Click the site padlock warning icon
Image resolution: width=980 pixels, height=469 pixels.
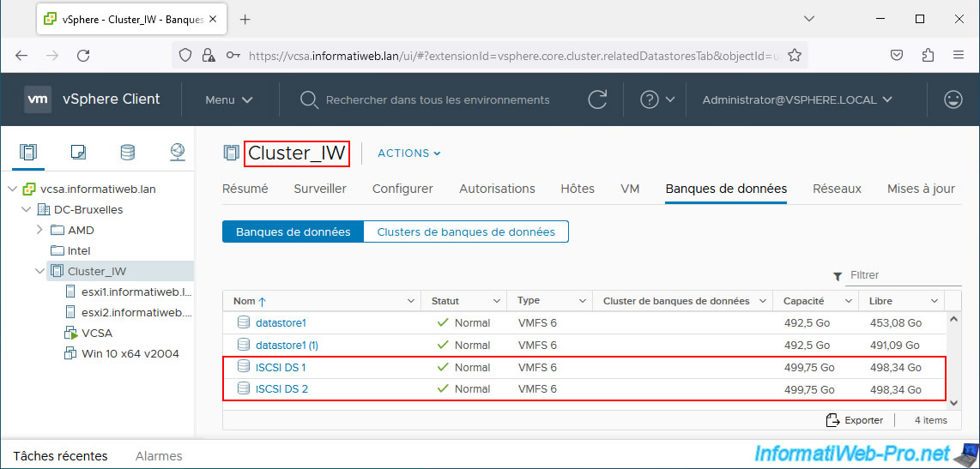[209, 56]
